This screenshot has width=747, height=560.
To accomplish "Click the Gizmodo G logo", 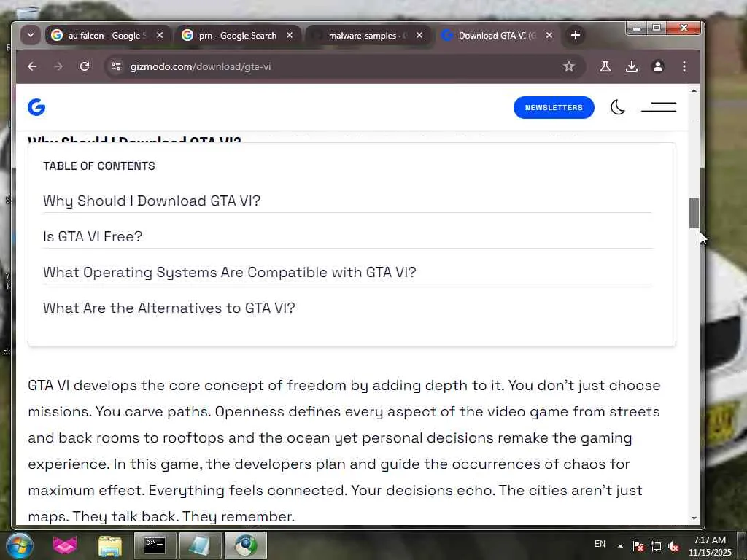I will pyautogui.click(x=36, y=107).
